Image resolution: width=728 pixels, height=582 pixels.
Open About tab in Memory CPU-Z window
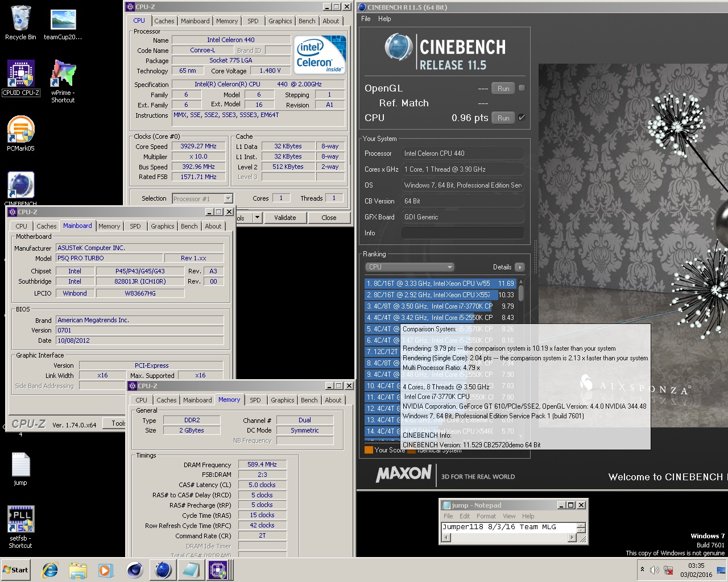333,400
